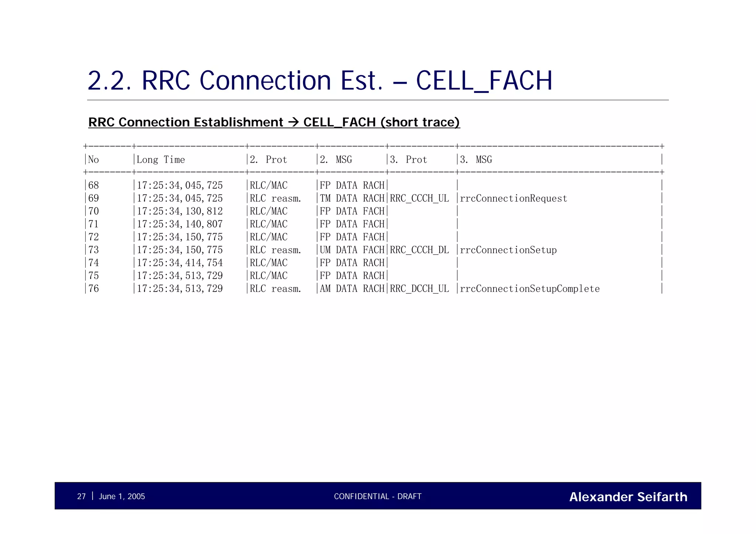Click 'RLC/MAC' in row 71
The image size is (756, 534).
(269, 224)
